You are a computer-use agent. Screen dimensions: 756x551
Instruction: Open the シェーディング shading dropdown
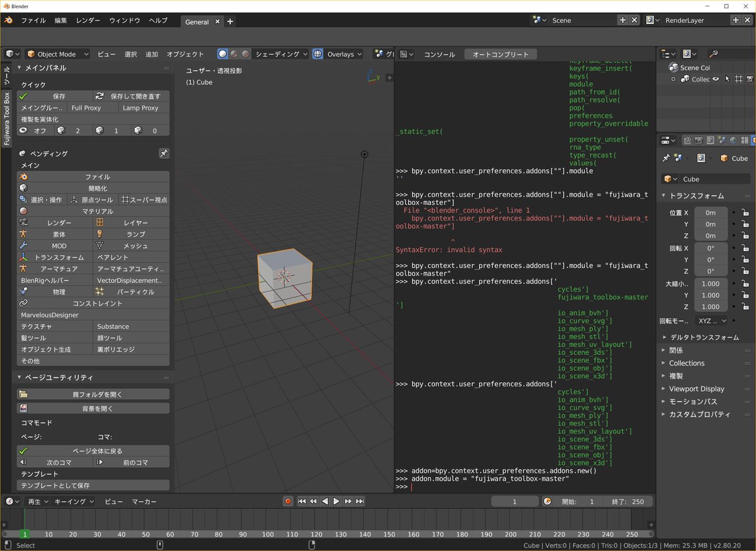click(x=281, y=54)
